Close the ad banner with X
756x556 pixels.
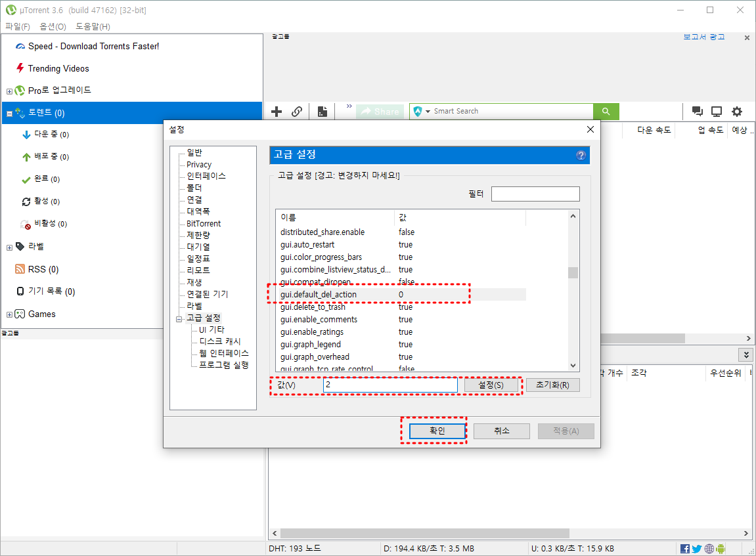pos(747,37)
